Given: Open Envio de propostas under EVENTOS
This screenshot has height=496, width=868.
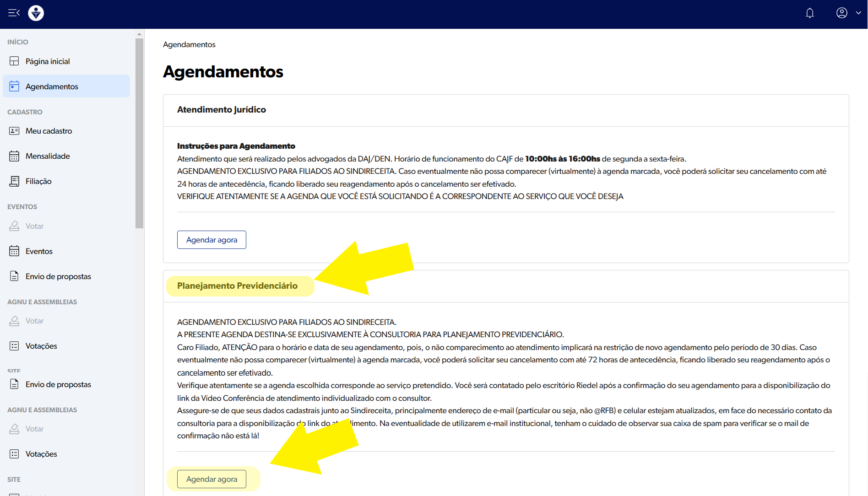Looking at the screenshot, I should 58,276.
